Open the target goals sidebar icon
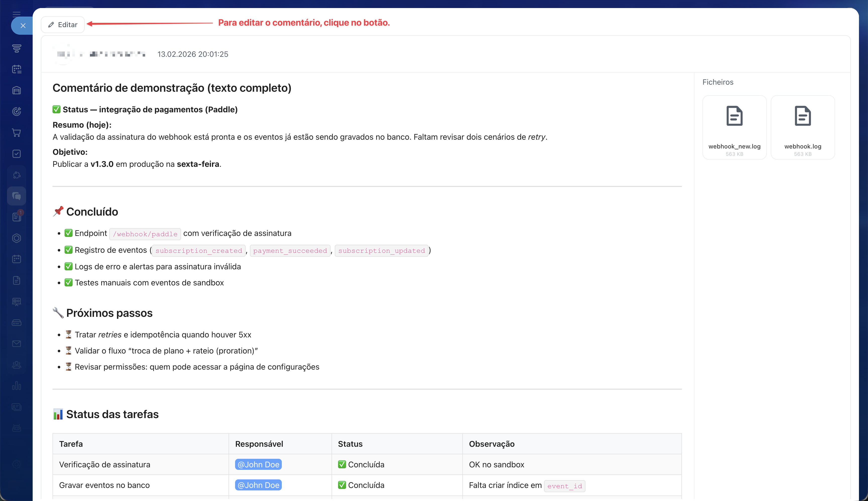Screen dimensions: 868x501 click(17, 112)
